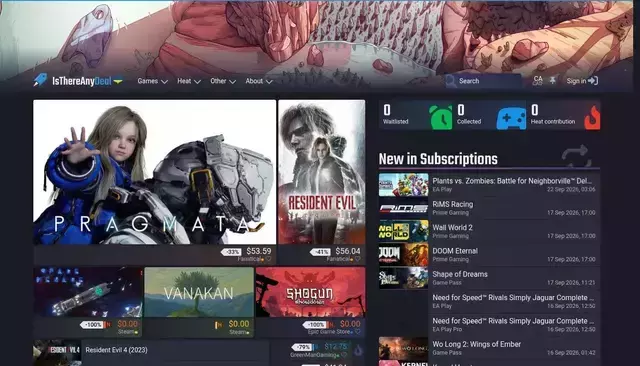The image size is (640, 366).
Task: Click the orange flame Heat contribution icon
Action: click(592, 118)
